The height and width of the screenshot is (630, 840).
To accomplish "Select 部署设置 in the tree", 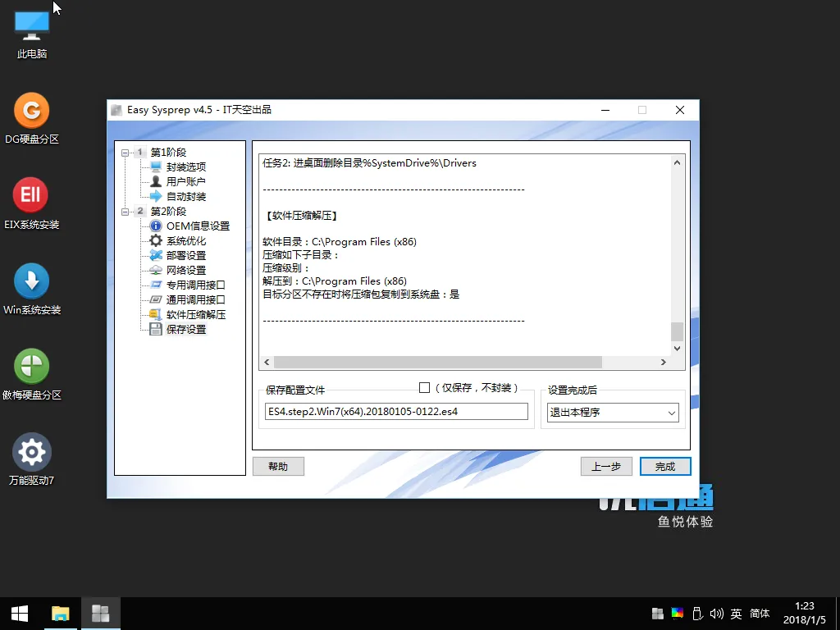I will 186,256.
